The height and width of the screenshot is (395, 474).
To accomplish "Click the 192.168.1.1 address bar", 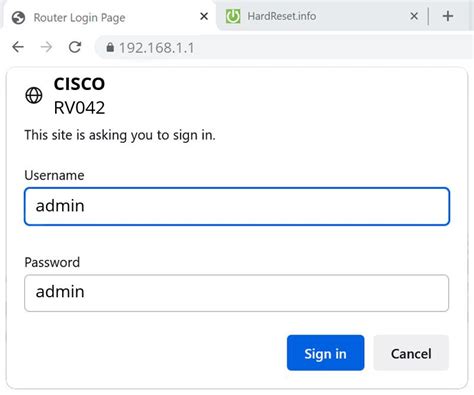I will click(x=285, y=47).
